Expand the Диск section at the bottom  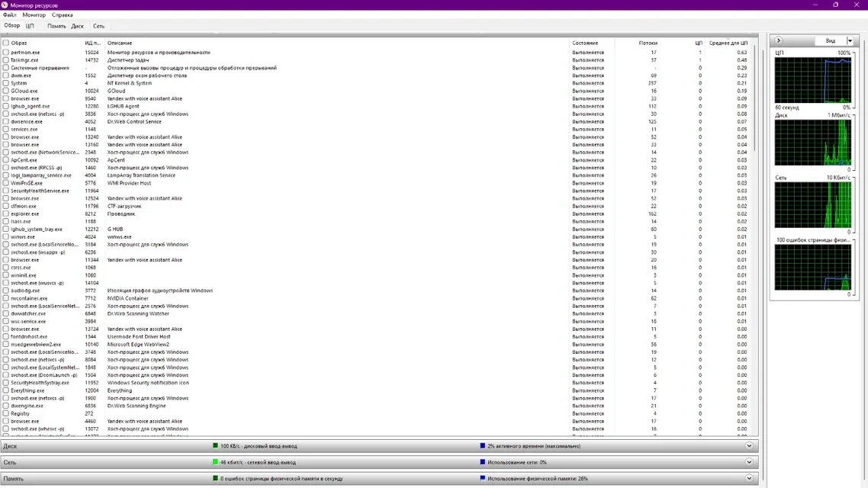[748, 445]
